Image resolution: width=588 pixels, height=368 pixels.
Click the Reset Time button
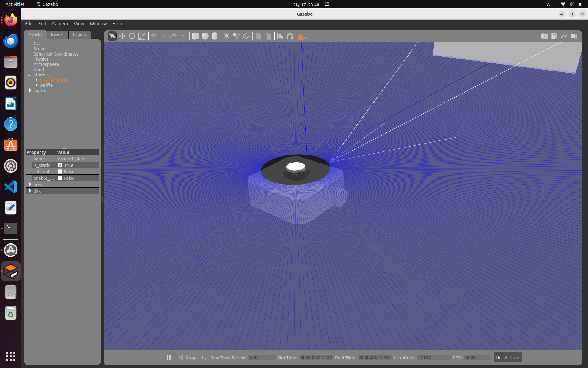pyautogui.click(x=507, y=358)
